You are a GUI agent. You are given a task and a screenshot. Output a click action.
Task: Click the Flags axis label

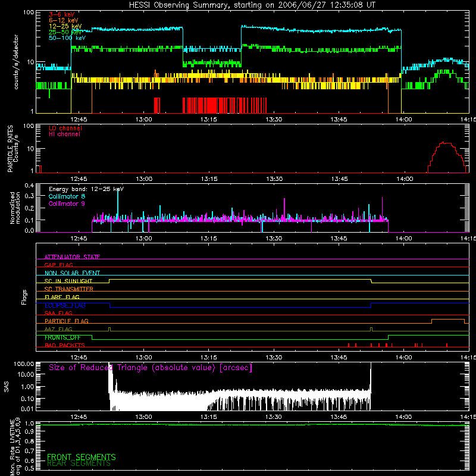click(24, 297)
